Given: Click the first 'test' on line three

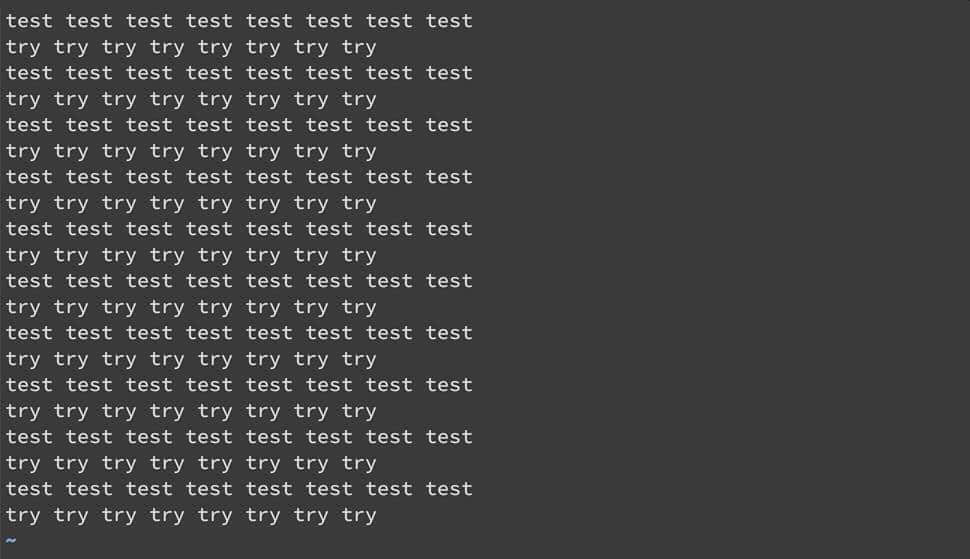Looking at the screenshot, I should 29,73.
